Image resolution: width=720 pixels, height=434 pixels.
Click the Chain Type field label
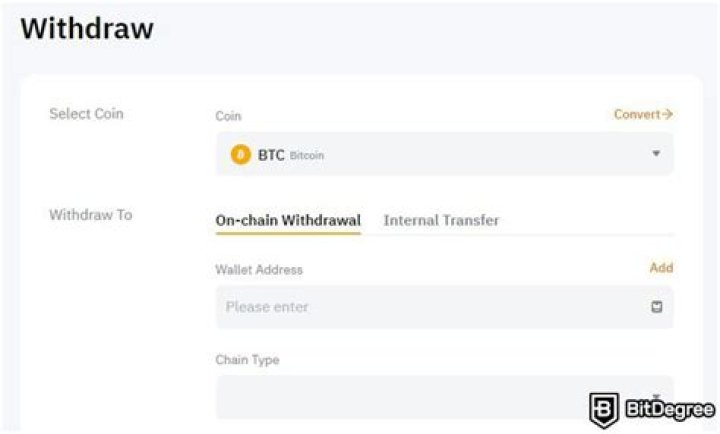pos(247,360)
